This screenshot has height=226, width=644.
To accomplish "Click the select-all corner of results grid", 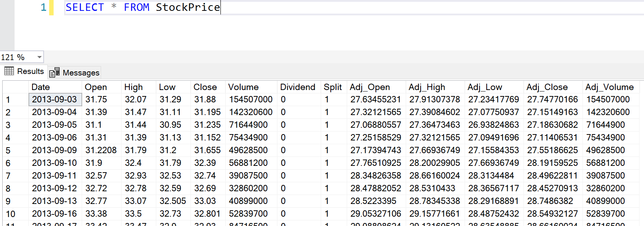I will click(x=15, y=87).
